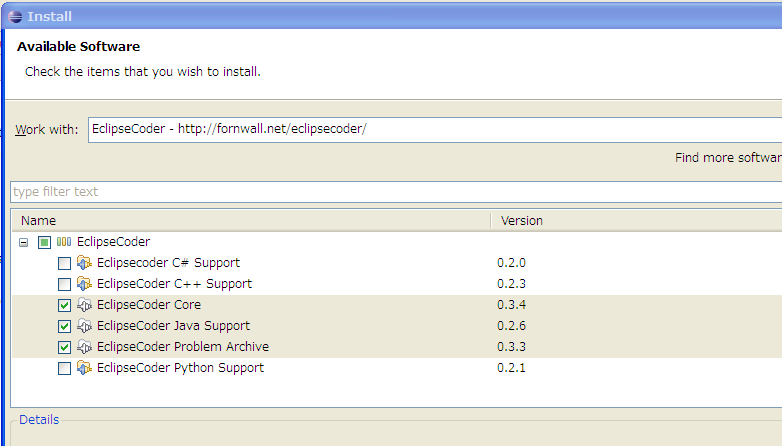This screenshot has height=446, width=782.
Task: Collapse the EclipseCoder tree node
Action: 23,242
